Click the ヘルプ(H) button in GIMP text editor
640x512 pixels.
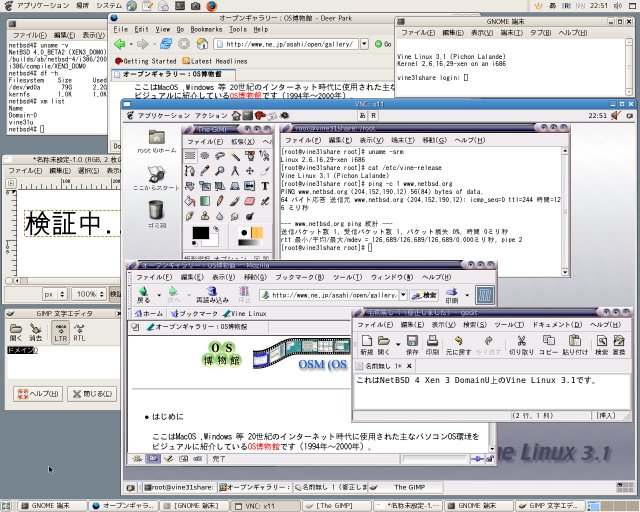(x=38, y=394)
